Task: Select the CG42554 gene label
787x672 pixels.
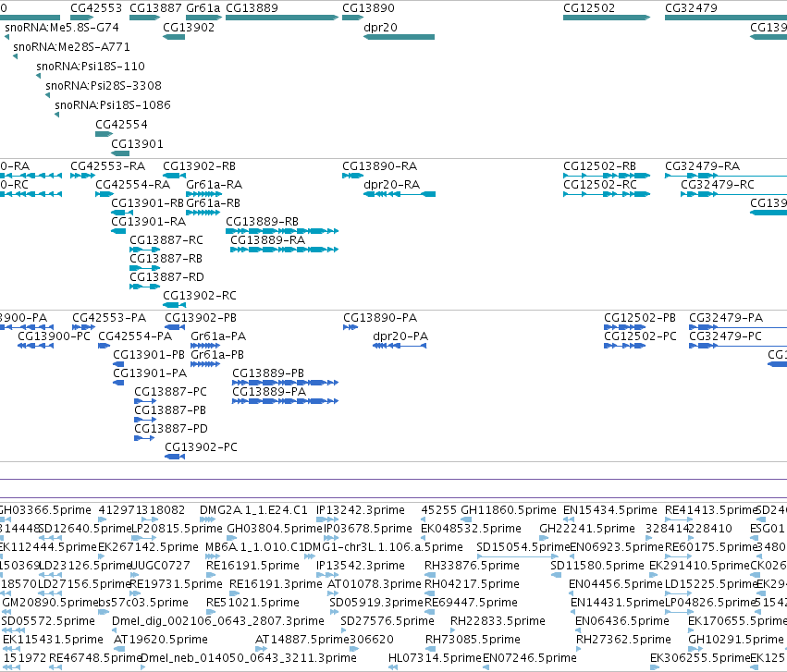Action: click(121, 125)
